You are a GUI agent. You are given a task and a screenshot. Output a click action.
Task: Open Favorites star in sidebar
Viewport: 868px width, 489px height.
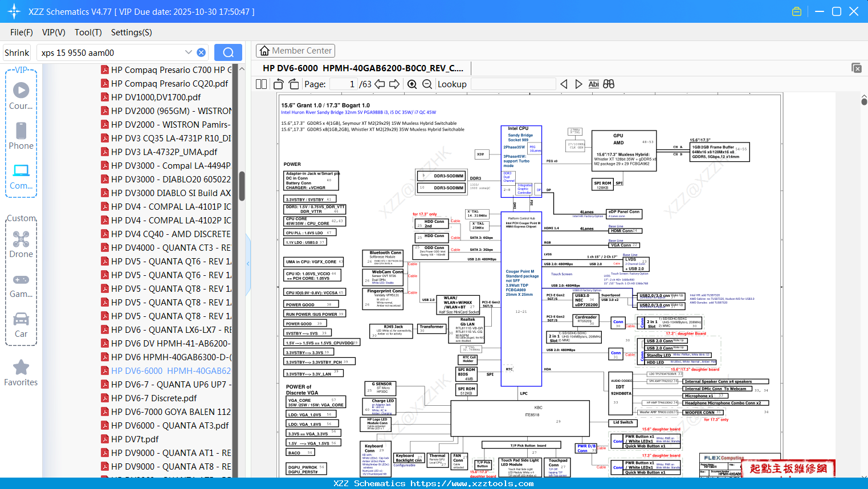pos(21,373)
